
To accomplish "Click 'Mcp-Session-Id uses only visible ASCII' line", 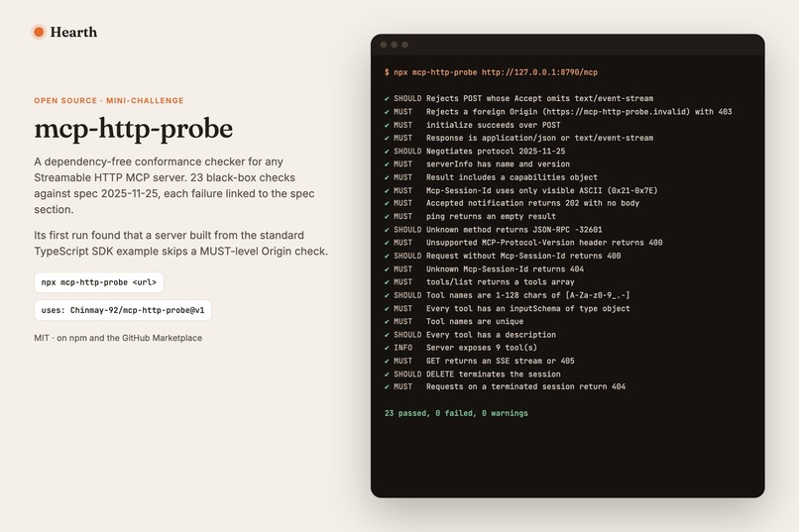I will pyautogui.click(x=521, y=190).
